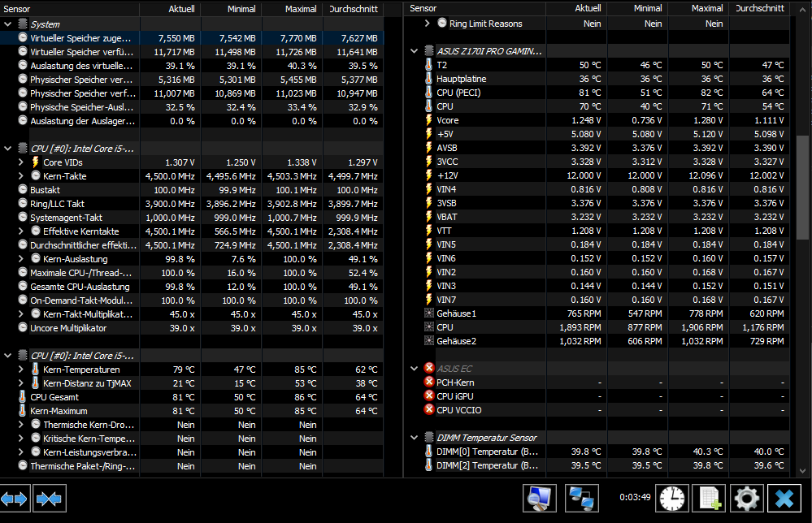Expand the Kern-Auslastung row
812x523 pixels.
coord(20,258)
